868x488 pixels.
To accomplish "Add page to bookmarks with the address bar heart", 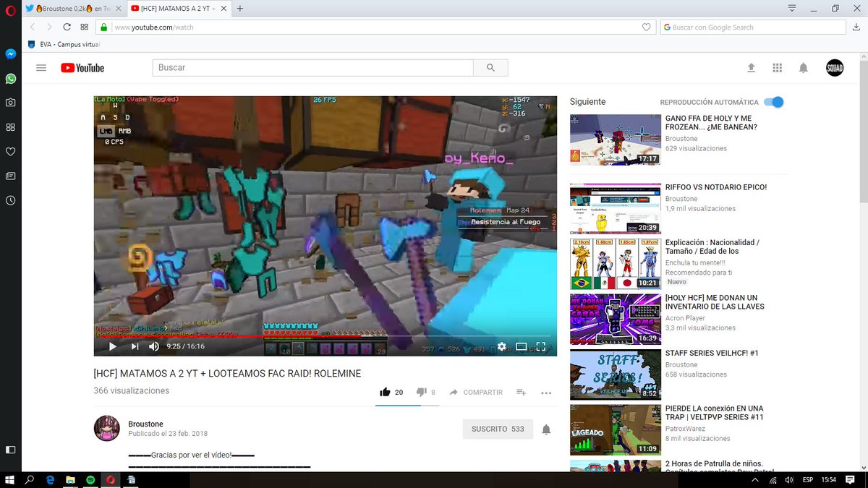I will [x=647, y=27].
